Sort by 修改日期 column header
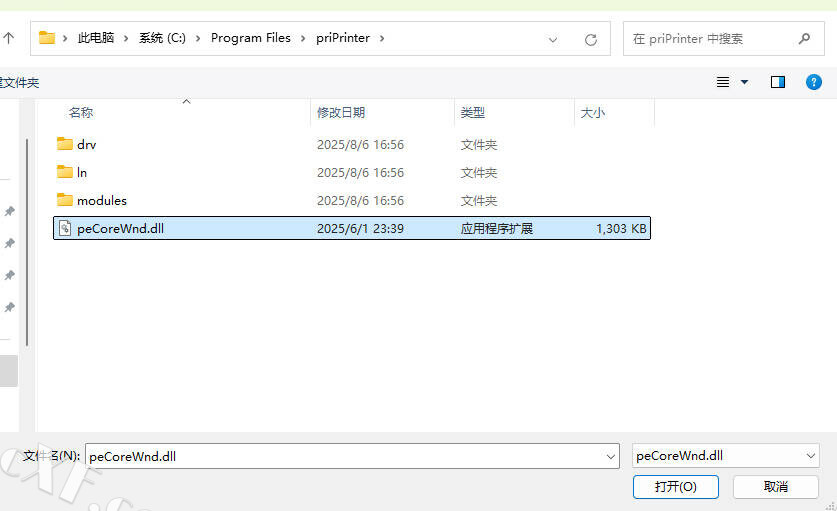837x511 pixels. 341,113
